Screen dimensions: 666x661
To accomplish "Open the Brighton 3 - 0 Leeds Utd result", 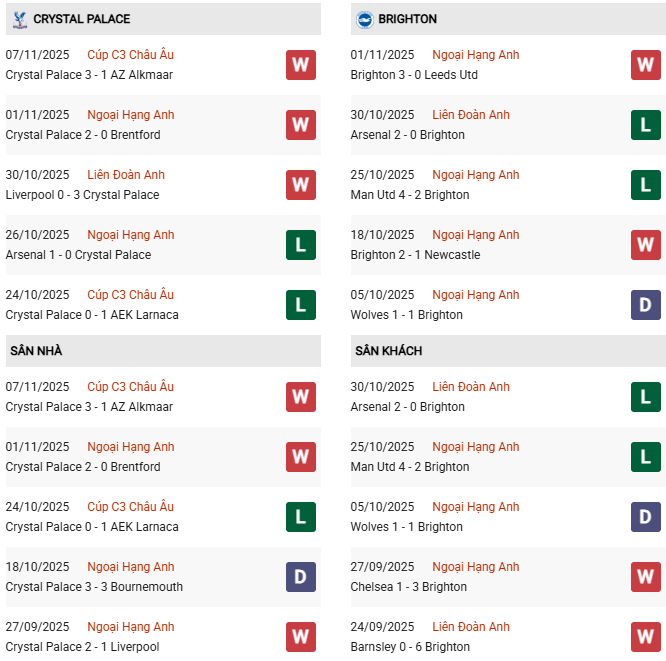I will coord(414,75).
